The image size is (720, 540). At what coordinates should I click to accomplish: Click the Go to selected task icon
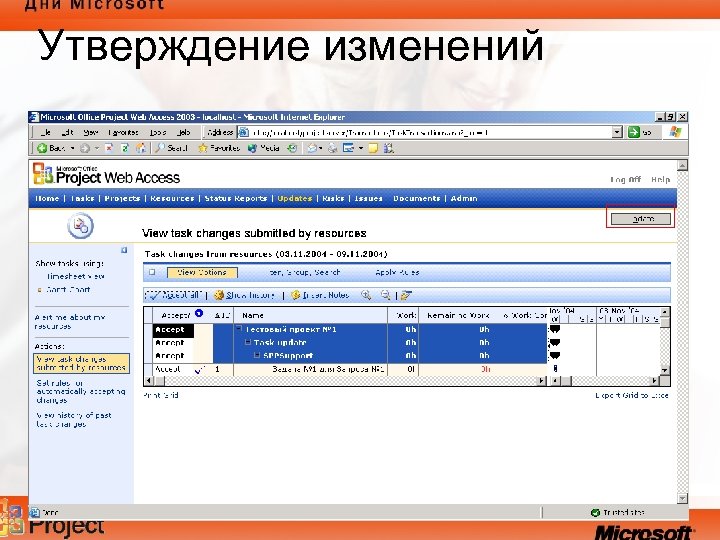tap(405, 295)
